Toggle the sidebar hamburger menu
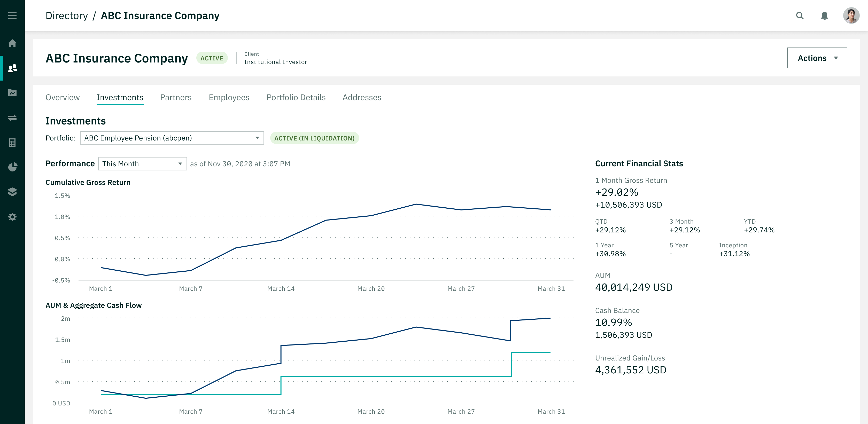Viewport: 868px width, 424px height. 12,15
